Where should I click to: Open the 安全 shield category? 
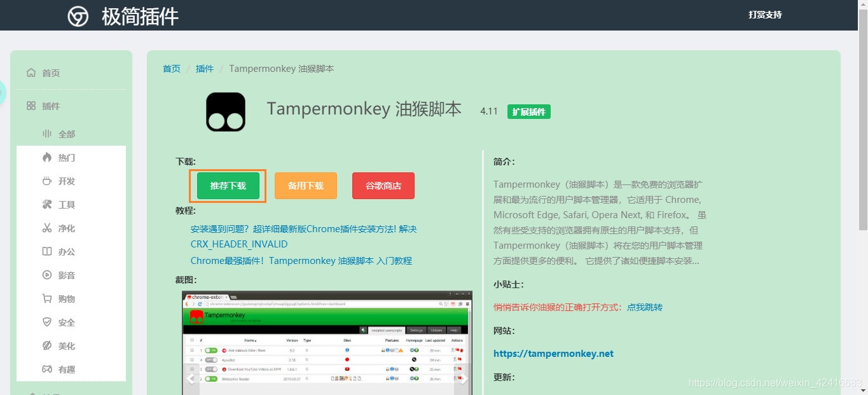(x=59, y=322)
